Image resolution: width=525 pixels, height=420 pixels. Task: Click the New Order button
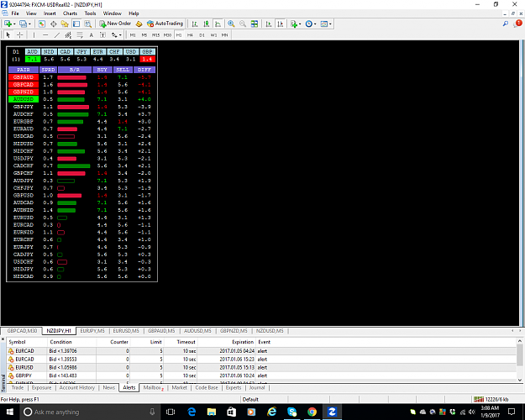115,24
